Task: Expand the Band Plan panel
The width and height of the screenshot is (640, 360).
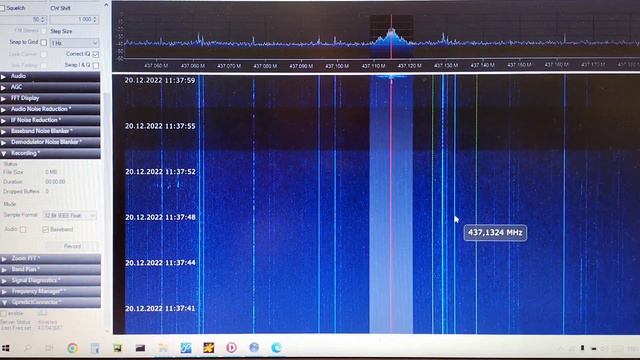Action: tap(50, 269)
